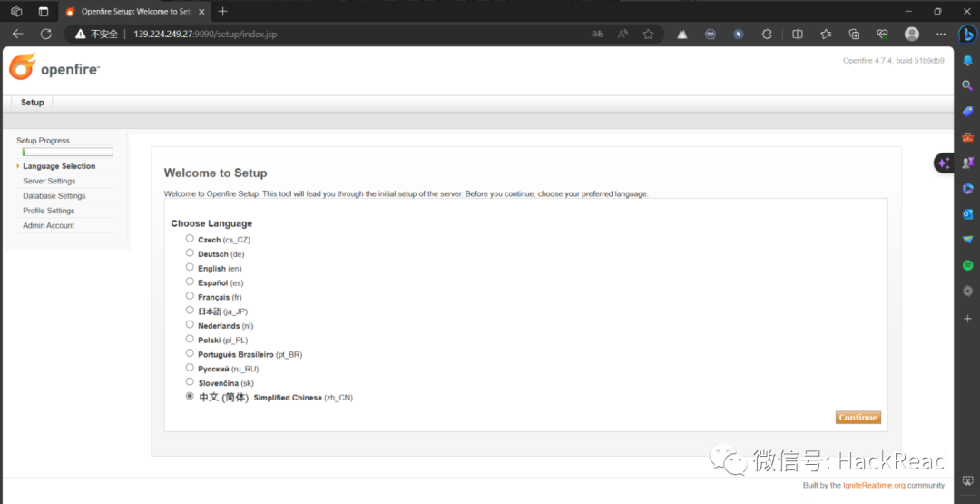Close the Openfire Setup tab
Viewport: 980px width, 504px height.
(201, 11)
